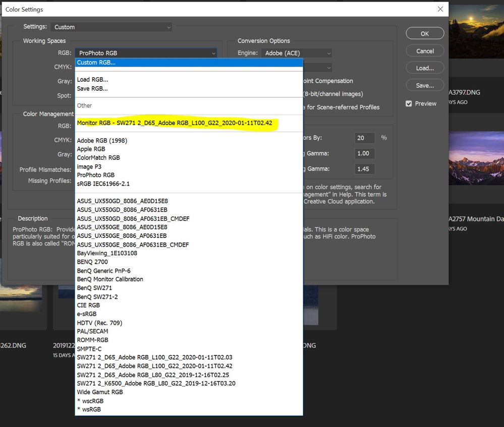The height and width of the screenshot is (427, 504).
Task: Click the Save... button
Action: 425,86
